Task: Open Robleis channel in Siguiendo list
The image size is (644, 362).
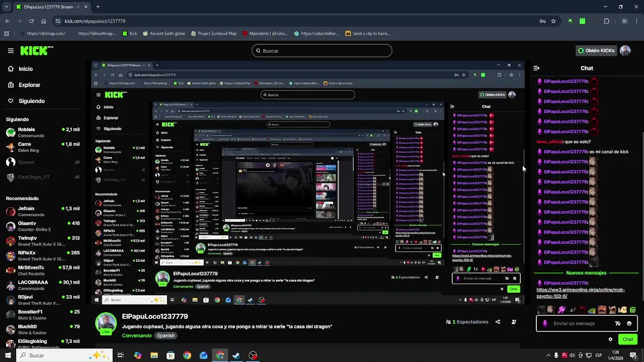Action: tap(43, 133)
